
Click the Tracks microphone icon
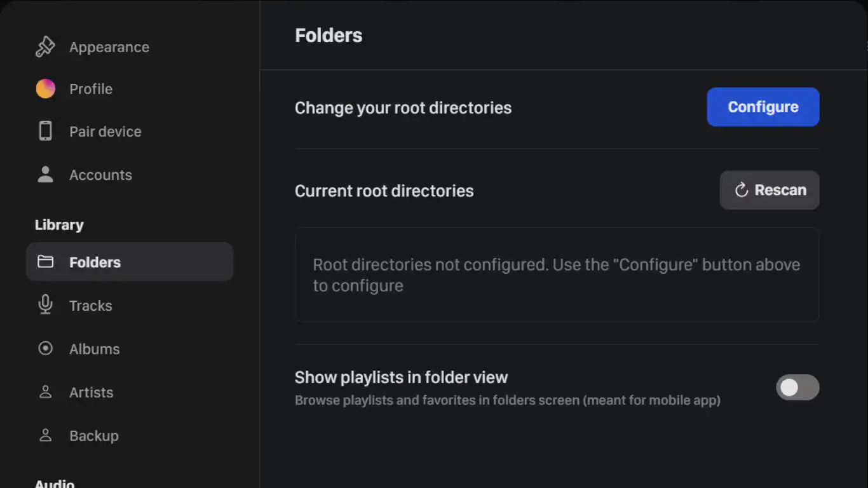pyautogui.click(x=45, y=305)
